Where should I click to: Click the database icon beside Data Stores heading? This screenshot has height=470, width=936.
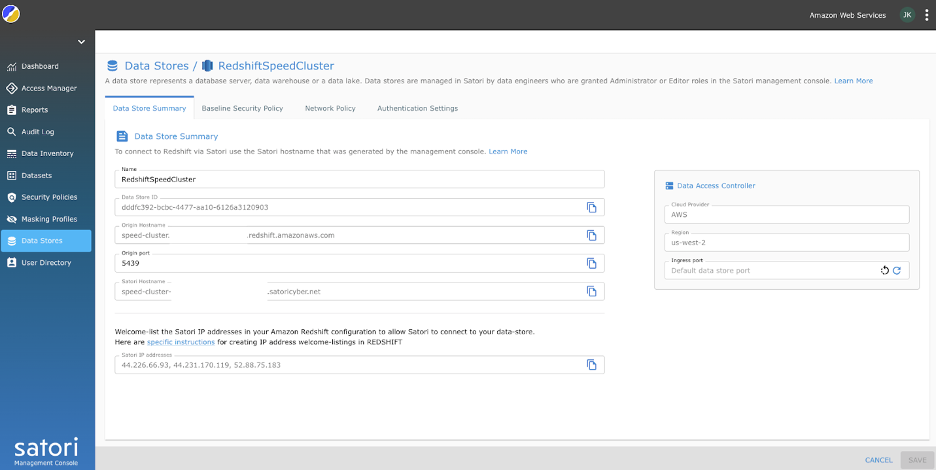(x=112, y=66)
